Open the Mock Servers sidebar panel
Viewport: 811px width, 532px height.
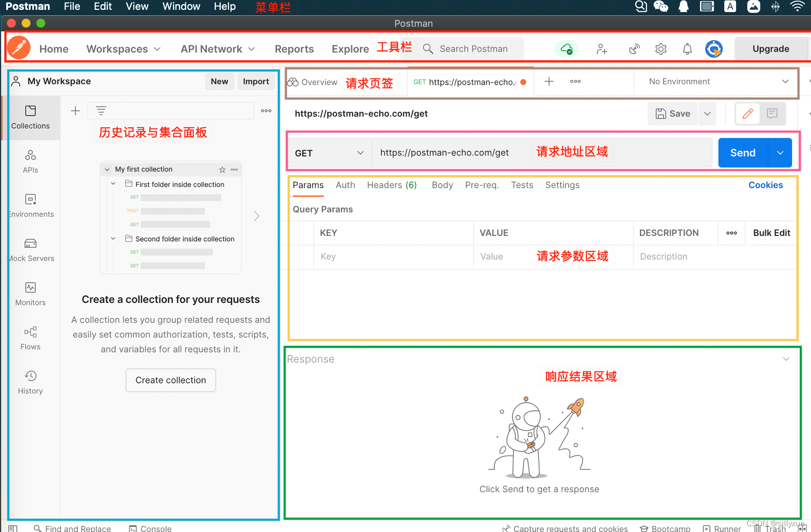31,250
